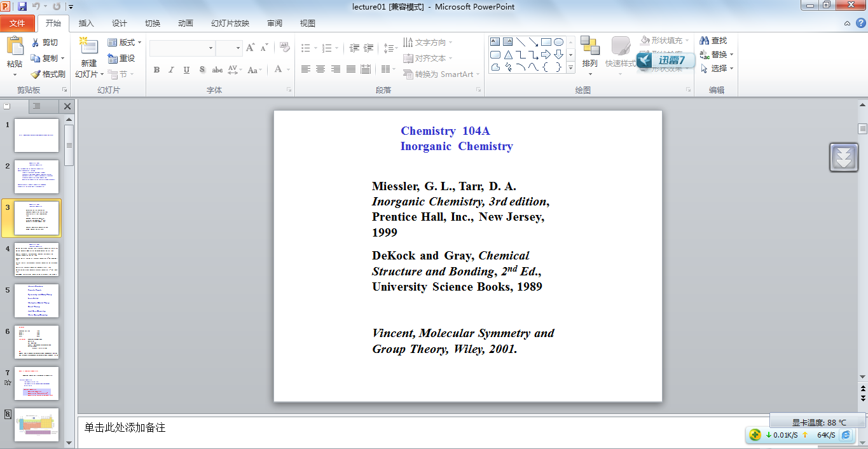The width and height of the screenshot is (868, 449).
Task: Click the 剪切 (Cut) scissors button
Action: point(45,43)
